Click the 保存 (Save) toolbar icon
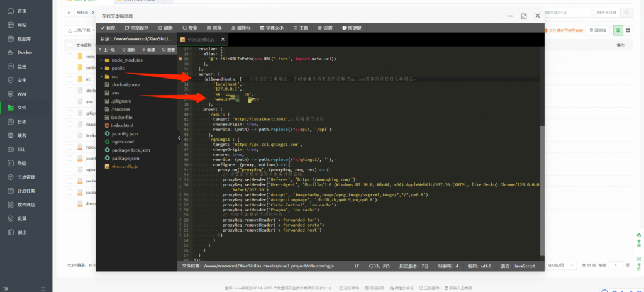The image size is (644, 292). tap(108, 28)
